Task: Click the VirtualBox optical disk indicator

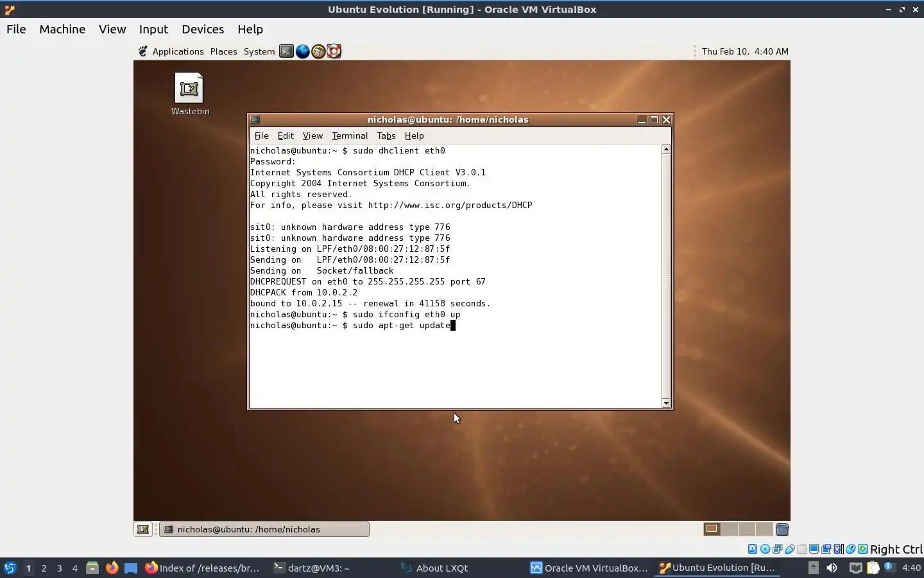Action: (765, 549)
